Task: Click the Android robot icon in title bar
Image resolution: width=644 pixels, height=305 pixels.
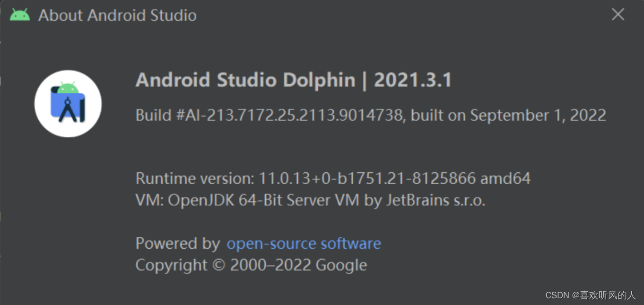Action: tap(20, 14)
